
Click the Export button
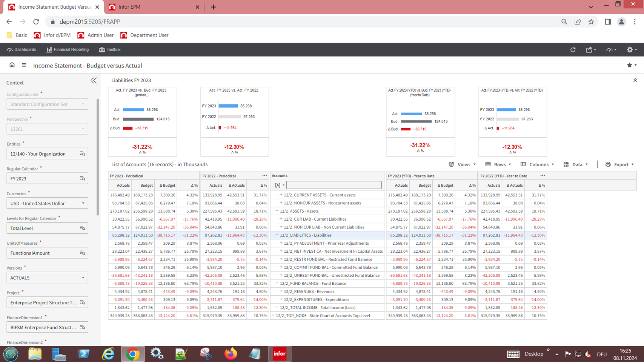click(x=620, y=164)
